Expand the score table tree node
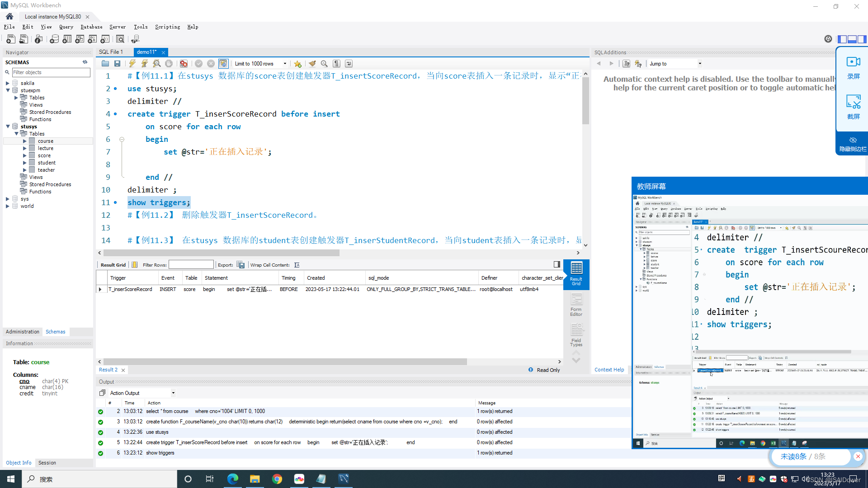868x488 pixels. point(25,155)
